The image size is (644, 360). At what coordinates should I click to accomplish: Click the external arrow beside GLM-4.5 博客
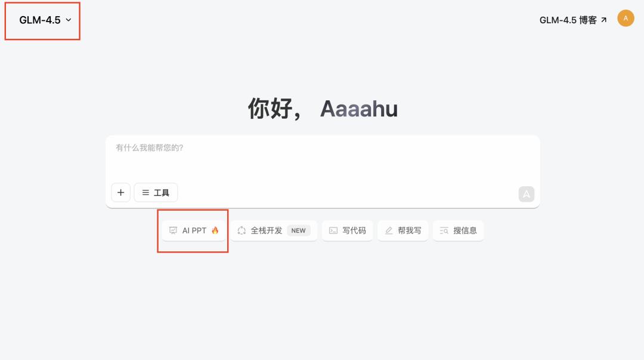[603, 20]
